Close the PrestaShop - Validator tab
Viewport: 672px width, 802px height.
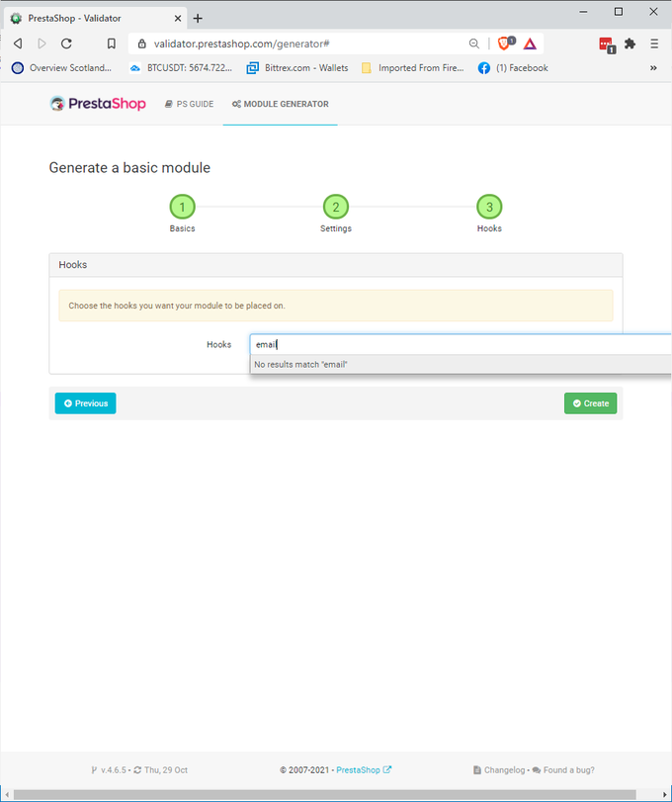click(x=177, y=19)
